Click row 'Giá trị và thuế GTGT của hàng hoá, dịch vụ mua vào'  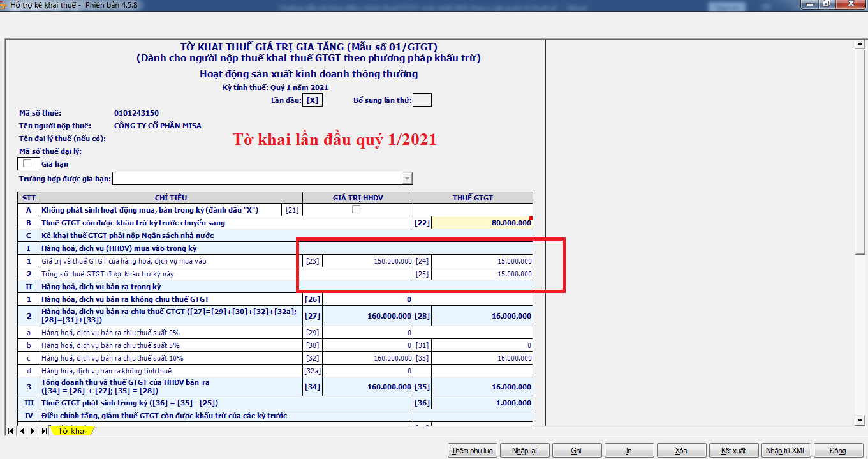click(x=276, y=261)
